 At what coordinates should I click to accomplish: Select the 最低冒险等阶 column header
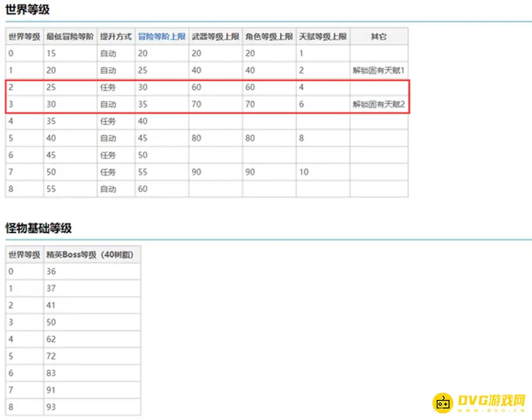[x=70, y=37]
